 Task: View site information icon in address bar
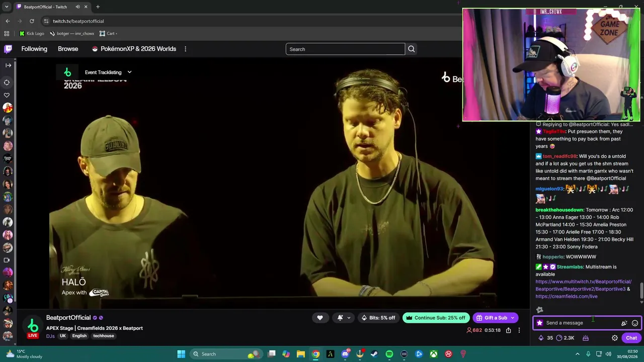46,21
